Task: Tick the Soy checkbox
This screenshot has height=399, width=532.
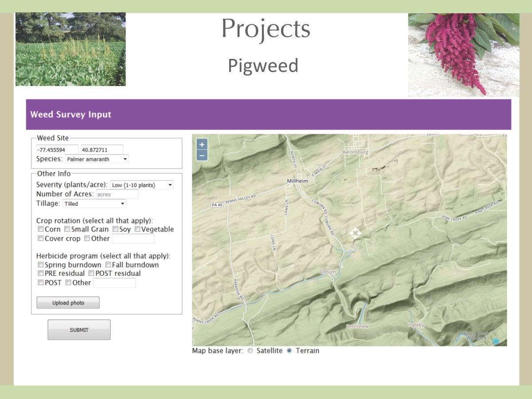Action: click(115, 229)
